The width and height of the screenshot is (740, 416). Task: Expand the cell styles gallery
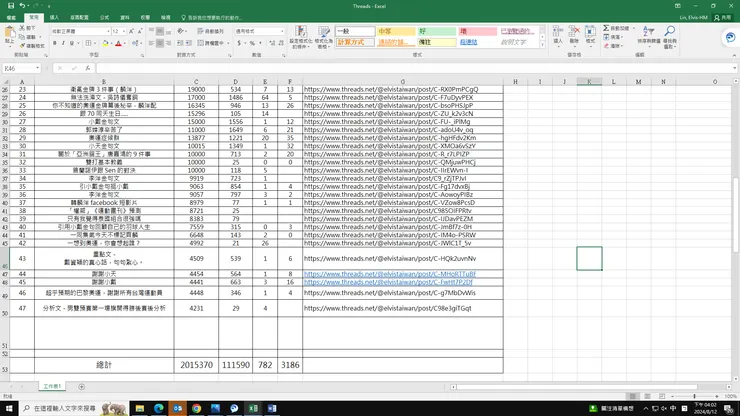click(x=542, y=45)
